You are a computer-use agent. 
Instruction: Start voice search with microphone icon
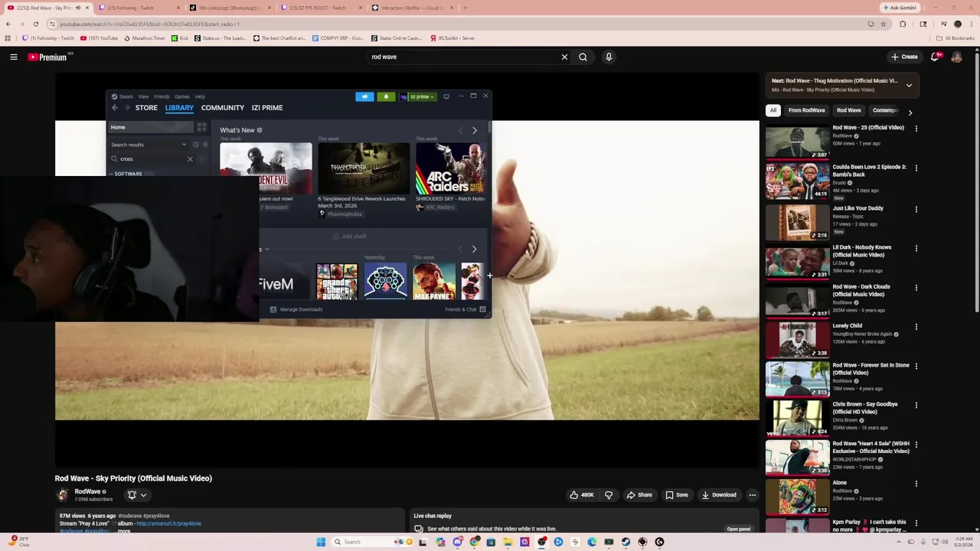609,57
